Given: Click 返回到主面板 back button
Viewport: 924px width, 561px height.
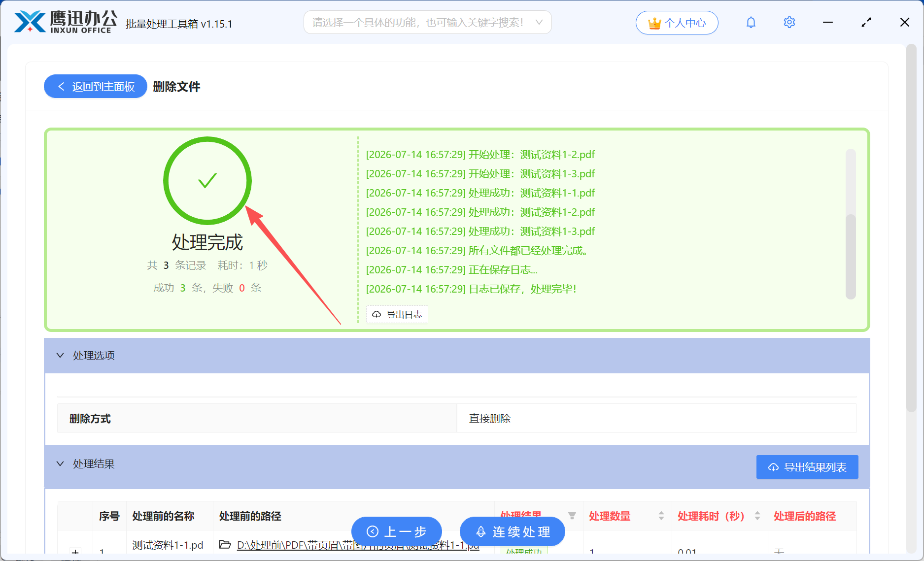Looking at the screenshot, I should (96, 86).
